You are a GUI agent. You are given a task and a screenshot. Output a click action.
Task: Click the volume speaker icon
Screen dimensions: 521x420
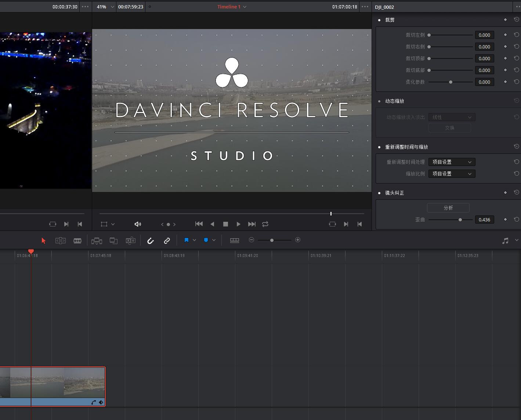point(138,224)
